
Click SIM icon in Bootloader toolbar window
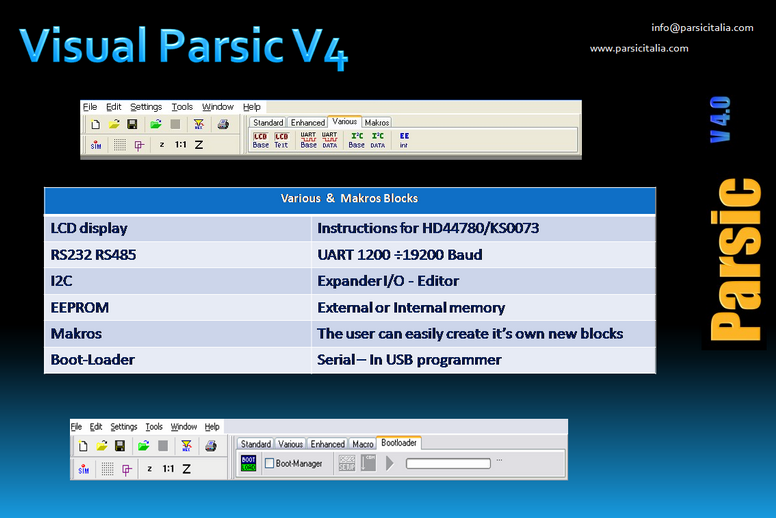tap(84, 469)
